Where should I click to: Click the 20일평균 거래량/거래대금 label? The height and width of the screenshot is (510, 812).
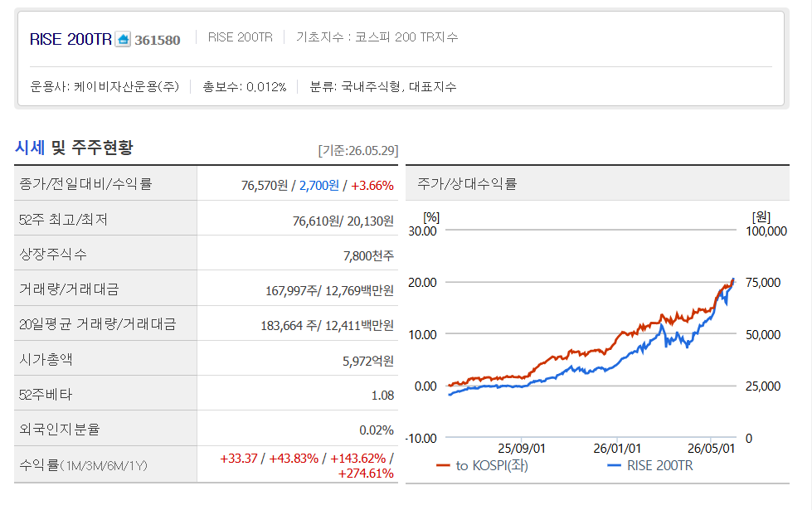click(98, 324)
